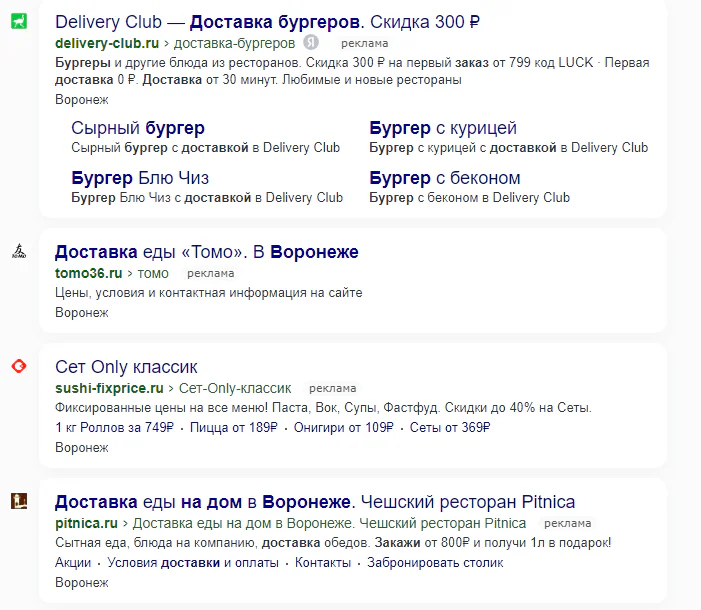Select the Забронировать столик link
701x610 pixels.
[x=435, y=563]
